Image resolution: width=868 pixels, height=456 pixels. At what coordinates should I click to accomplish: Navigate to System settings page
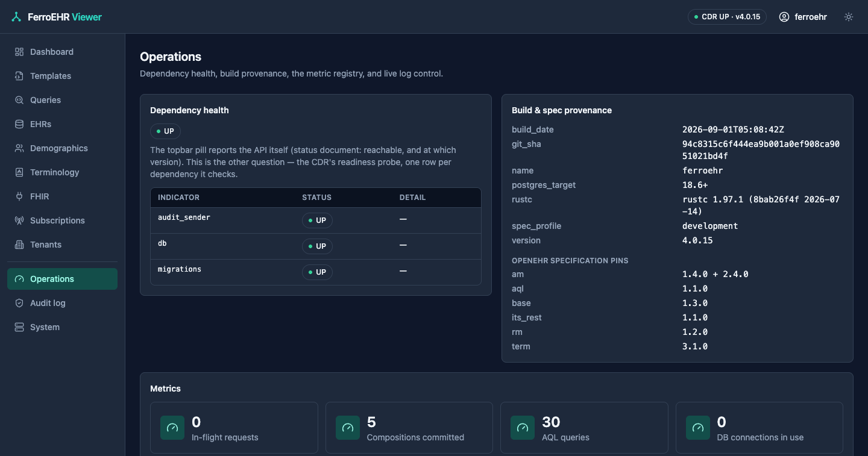coord(62,327)
